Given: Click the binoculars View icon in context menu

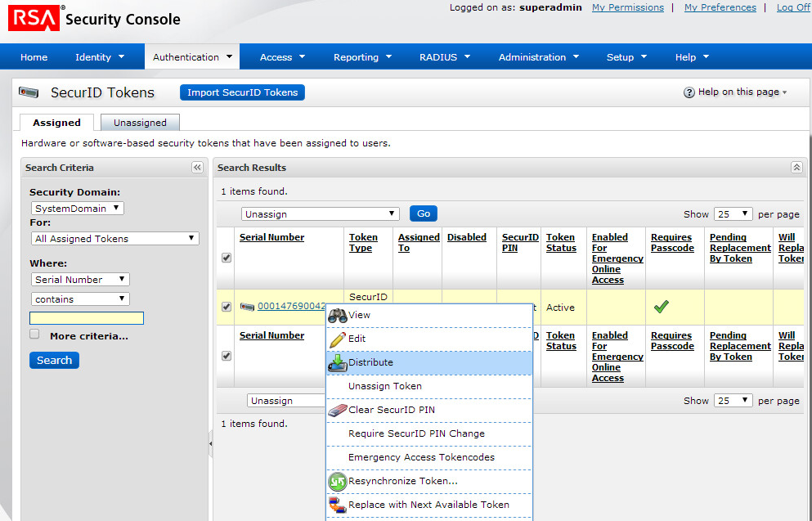Looking at the screenshot, I should pyautogui.click(x=338, y=315).
